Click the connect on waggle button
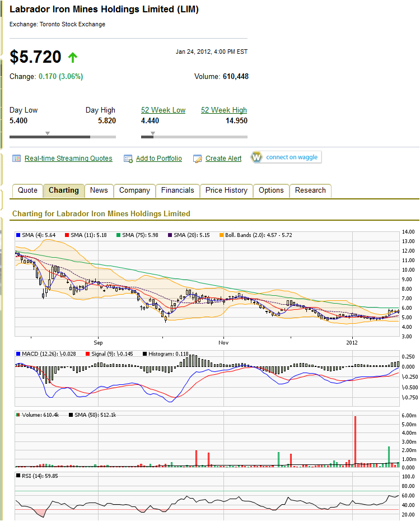The image size is (420, 521). tap(286, 157)
